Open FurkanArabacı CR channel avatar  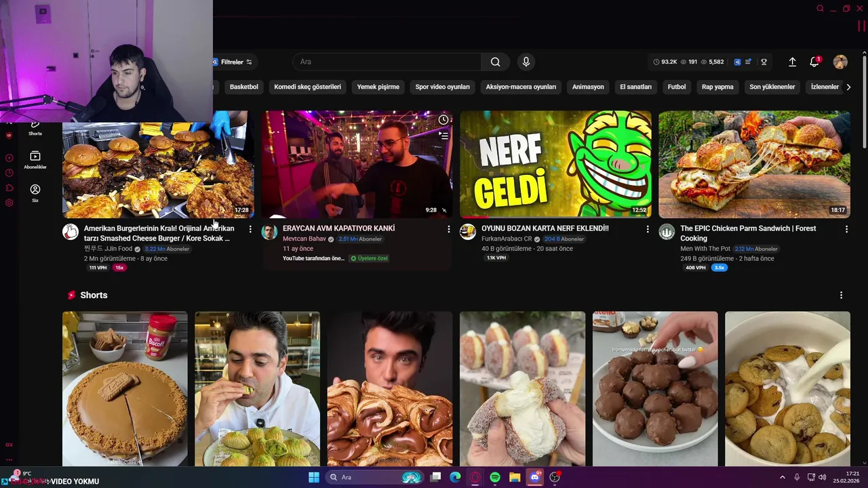[468, 232]
